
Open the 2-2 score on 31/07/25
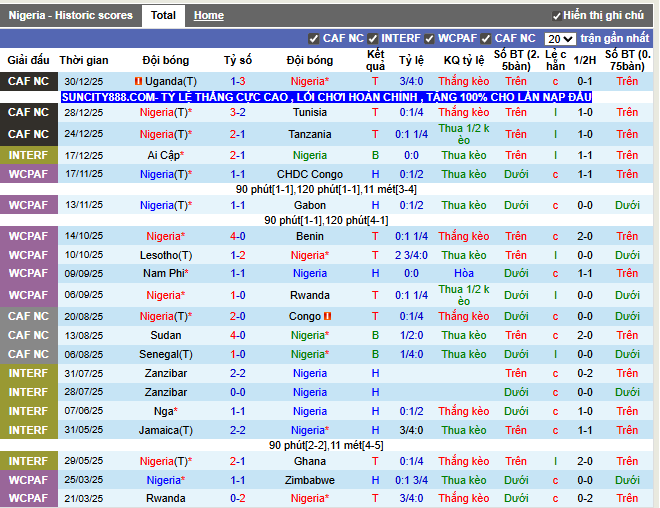click(238, 373)
